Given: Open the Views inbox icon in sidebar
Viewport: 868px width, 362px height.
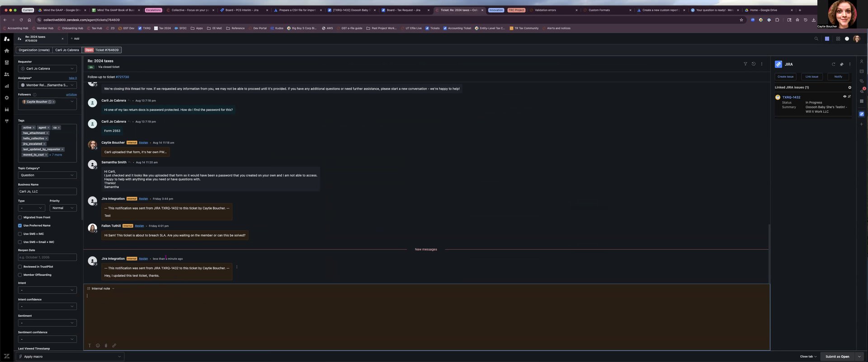Looking at the screenshot, I should pos(6,62).
